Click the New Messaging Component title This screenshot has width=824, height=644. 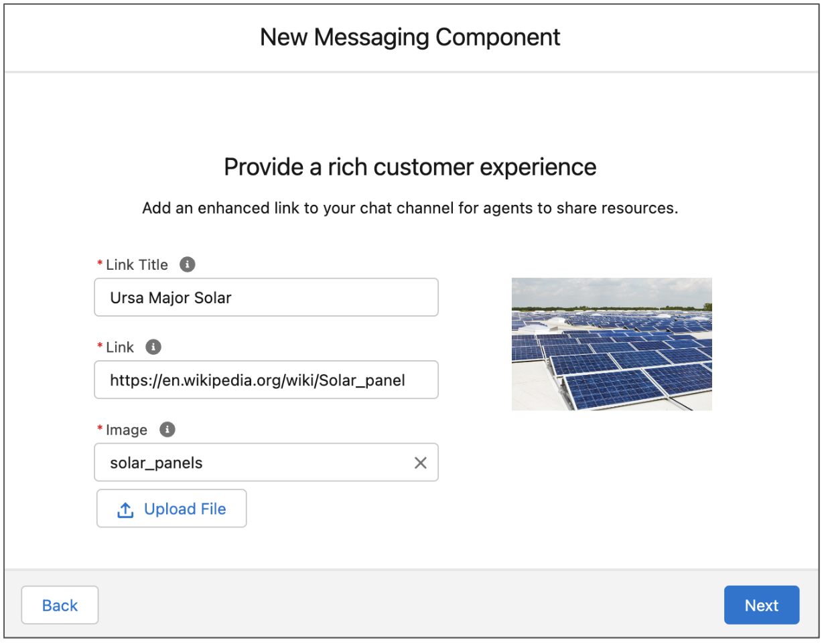coord(410,37)
